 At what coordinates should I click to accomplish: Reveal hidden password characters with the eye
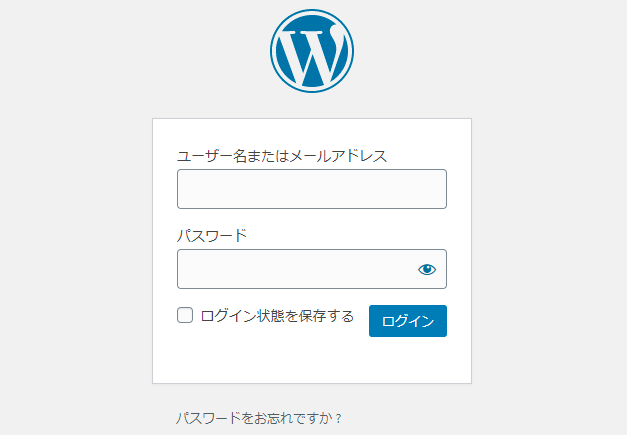click(427, 269)
